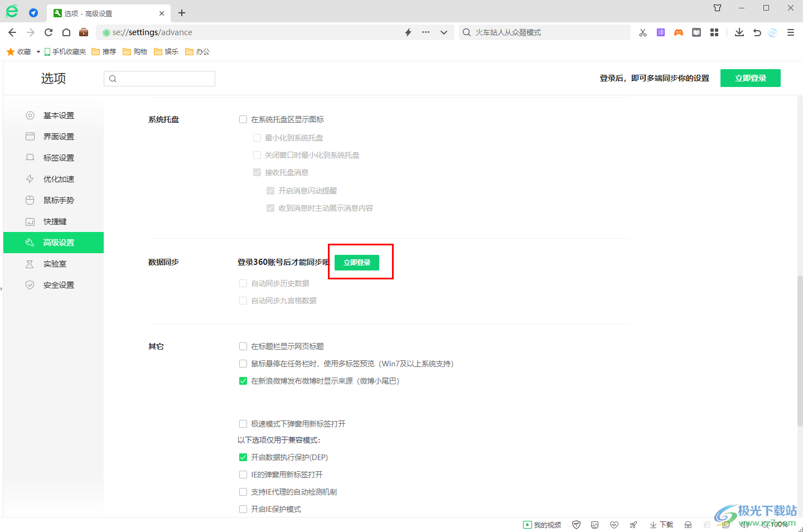Click the skin T-shirt icon in title bar
Screen dimensions: 803x532
coord(718,8)
